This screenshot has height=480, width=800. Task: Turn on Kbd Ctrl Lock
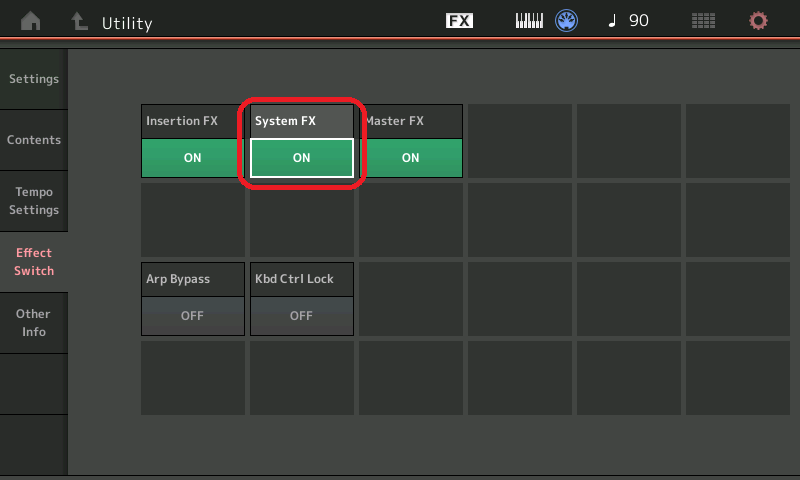click(x=301, y=315)
